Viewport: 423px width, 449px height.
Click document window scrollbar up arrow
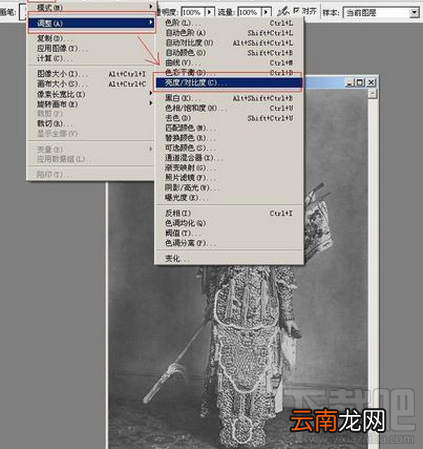click(373, 94)
